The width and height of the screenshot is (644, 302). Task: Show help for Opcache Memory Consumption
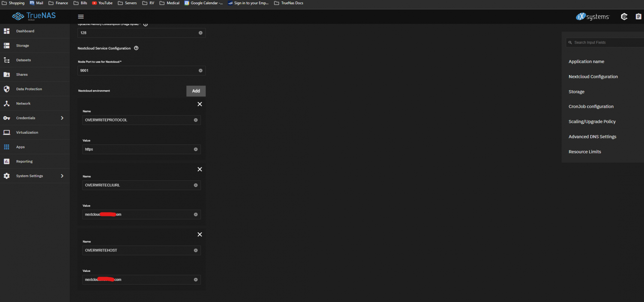click(146, 24)
